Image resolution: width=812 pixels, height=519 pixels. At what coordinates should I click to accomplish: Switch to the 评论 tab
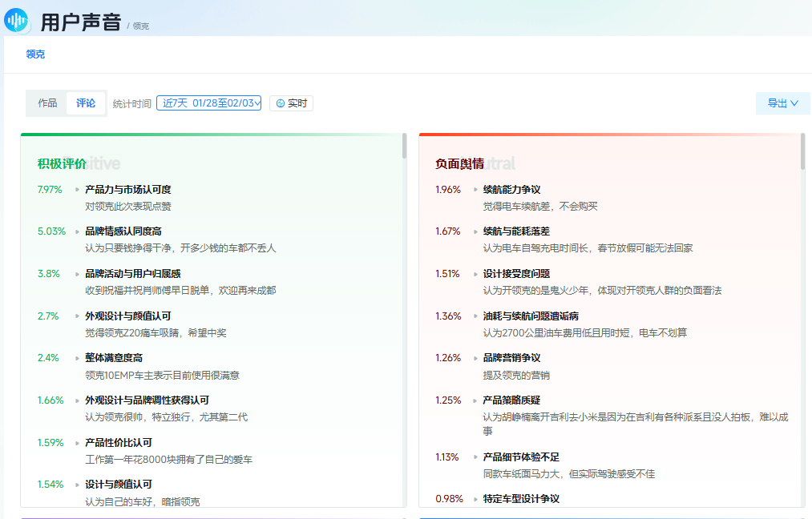[86, 103]
